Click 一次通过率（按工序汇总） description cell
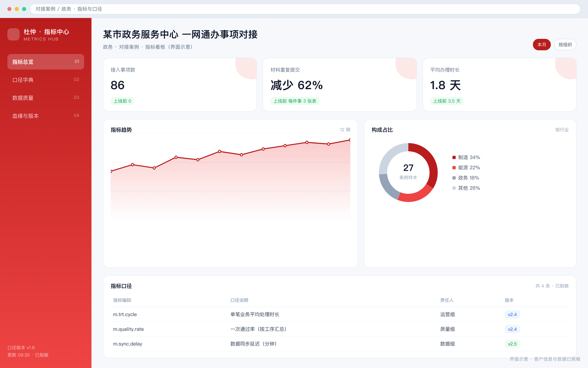The height and width of the screenshot is (368, 588). click(x=259, y=329)
